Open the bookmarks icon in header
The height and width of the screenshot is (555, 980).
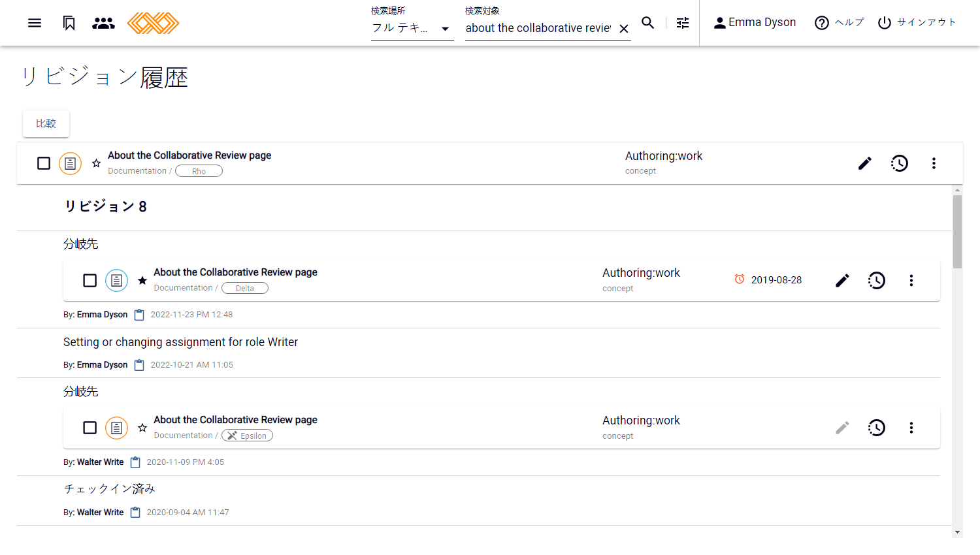[x=69, y=23]
